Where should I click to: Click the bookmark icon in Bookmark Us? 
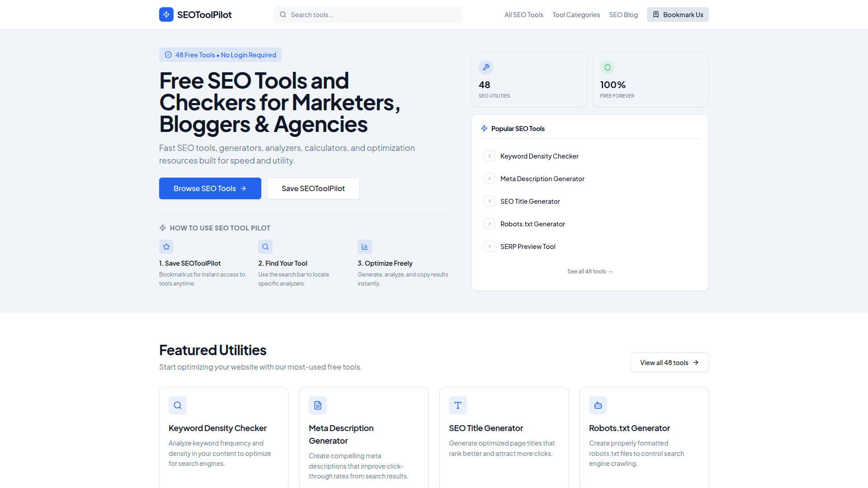click(x=656, y=14)
